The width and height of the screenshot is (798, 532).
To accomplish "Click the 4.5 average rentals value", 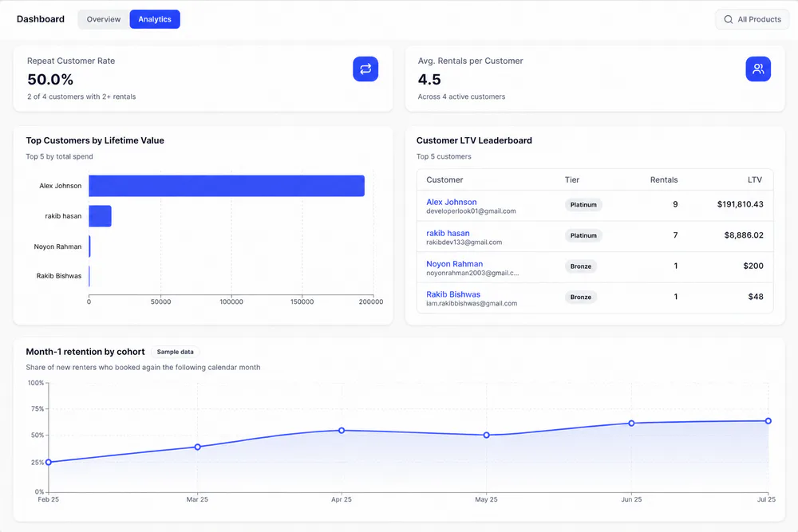I will (x=429, y=80).
